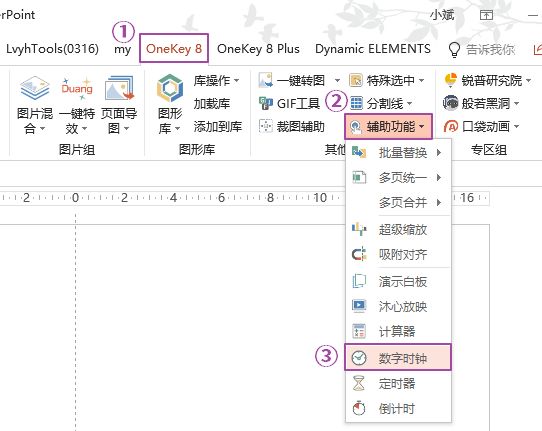Expand the 一键特效 dropdown arrow
This screenshot has height=431, width=542.
click(x=84, y=129)
